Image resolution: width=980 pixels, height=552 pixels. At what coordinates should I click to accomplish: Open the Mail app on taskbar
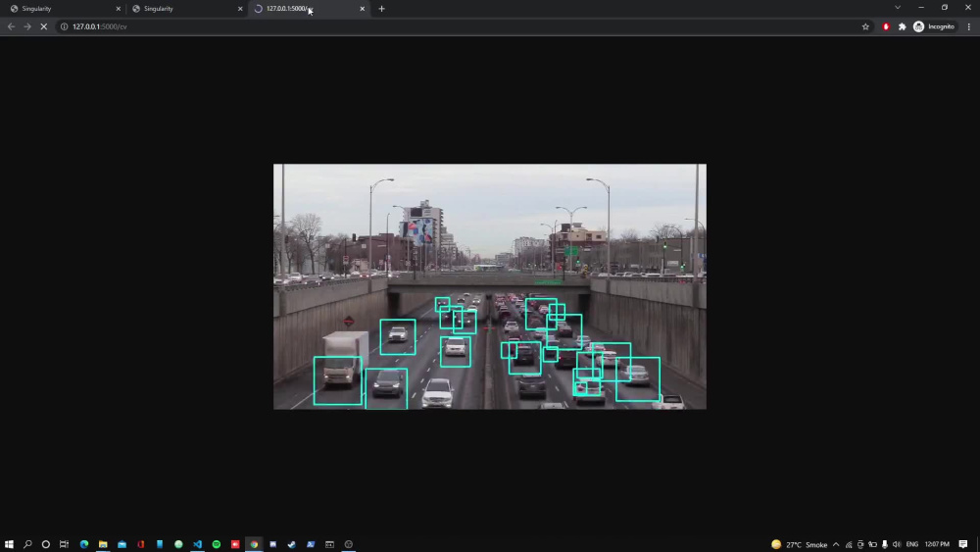click(122, 544)
